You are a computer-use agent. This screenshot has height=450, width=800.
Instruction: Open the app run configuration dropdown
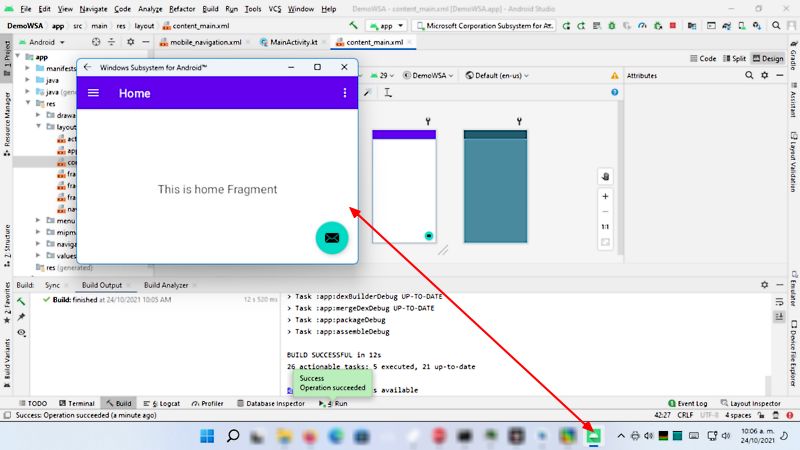point(387,26)
